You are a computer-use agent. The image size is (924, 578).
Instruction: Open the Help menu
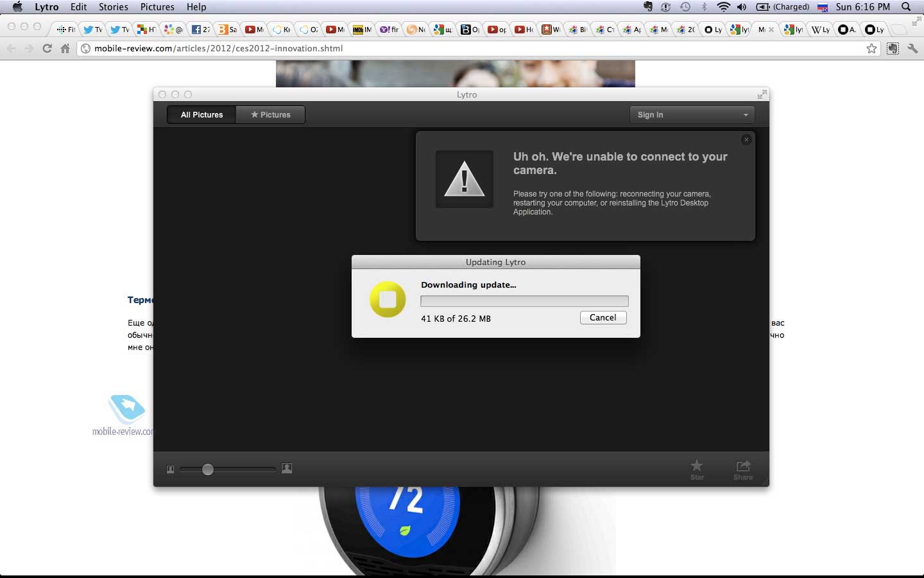[x=196, y=7]
